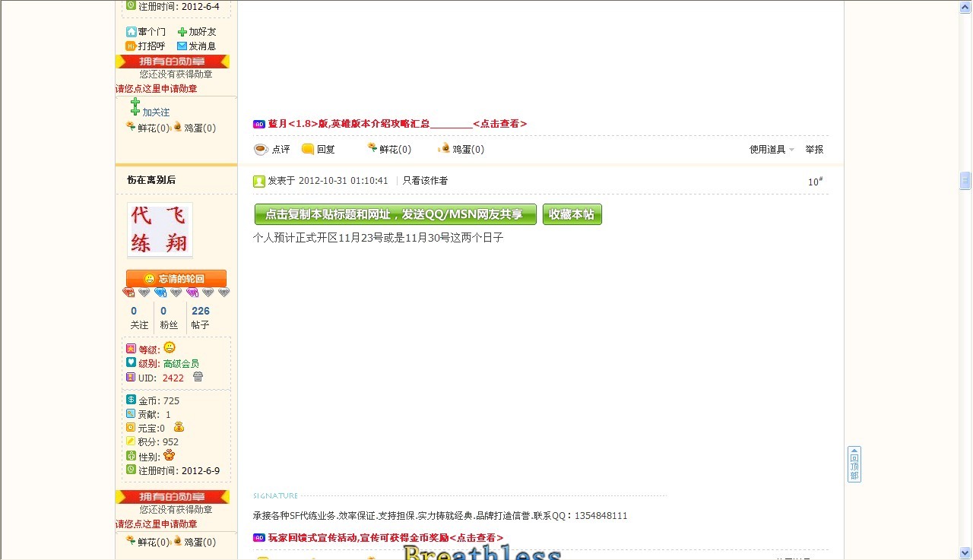This screenshot has height=560, width=973.
Task: Send greeting with 打招呼 Hi icon
Action: (131, 46)
